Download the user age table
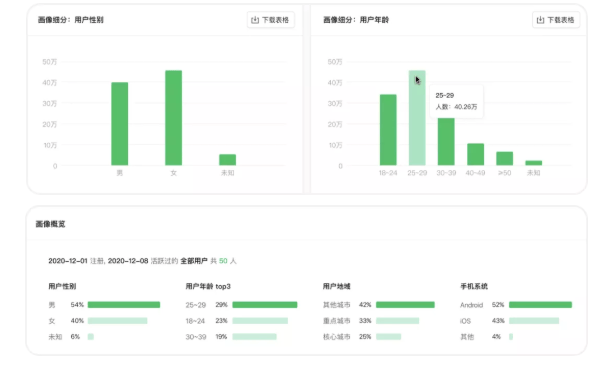The image size is (614, 365). point(556,20)
